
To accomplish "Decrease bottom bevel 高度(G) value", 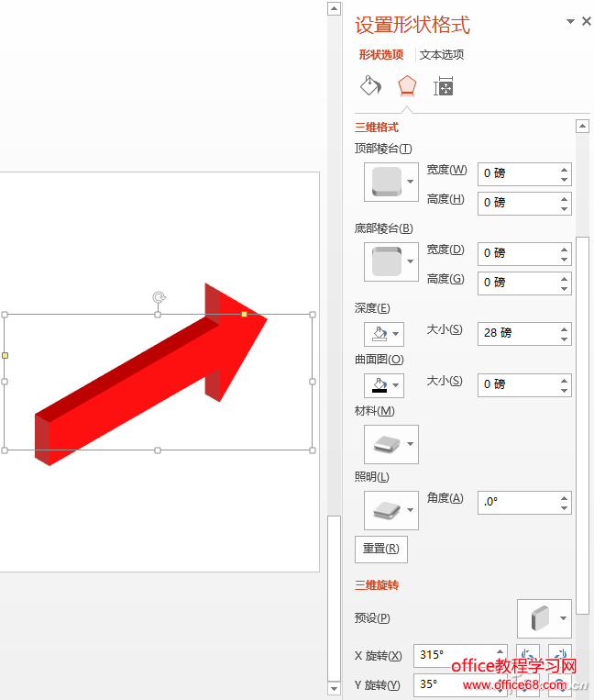I will tap(564, 288).
